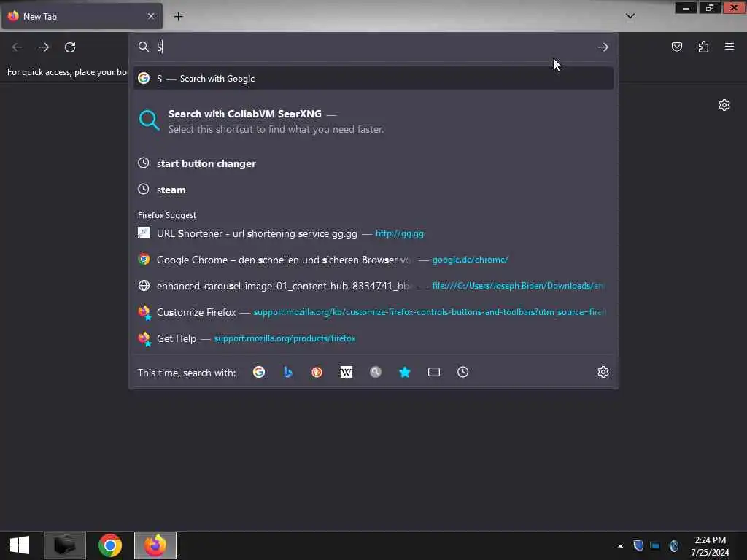The height and width of the screenshot is (560, 747).
Task: Open the black box taskbar app
Action: 65,545
